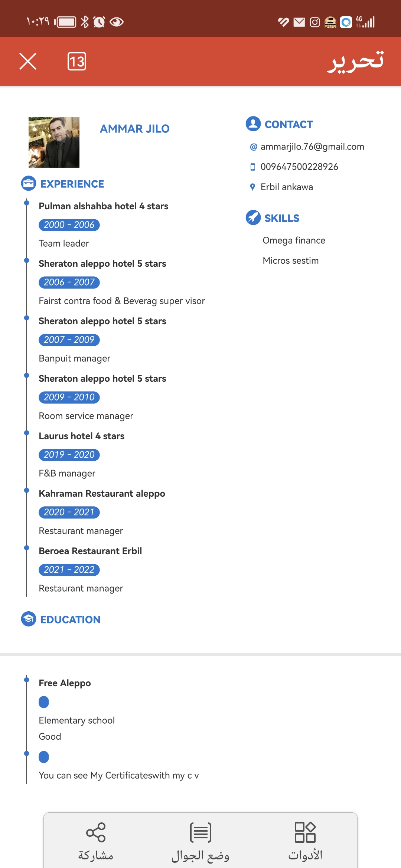Tap the share icon in bottom bar
401x868 pixels.
(x=96, y=832)
